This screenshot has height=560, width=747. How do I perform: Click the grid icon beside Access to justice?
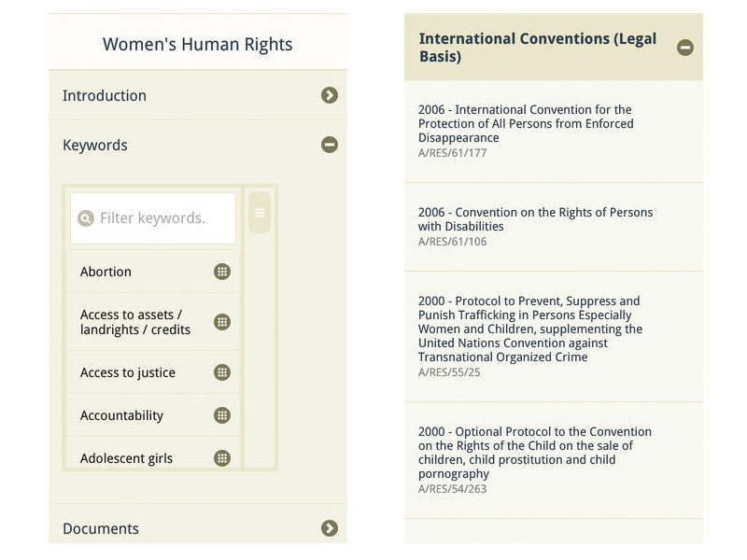[x=222, y=372]
